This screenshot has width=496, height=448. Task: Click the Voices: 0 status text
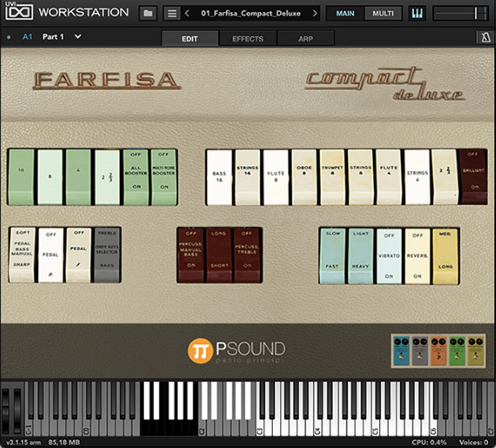coord(474,442)
